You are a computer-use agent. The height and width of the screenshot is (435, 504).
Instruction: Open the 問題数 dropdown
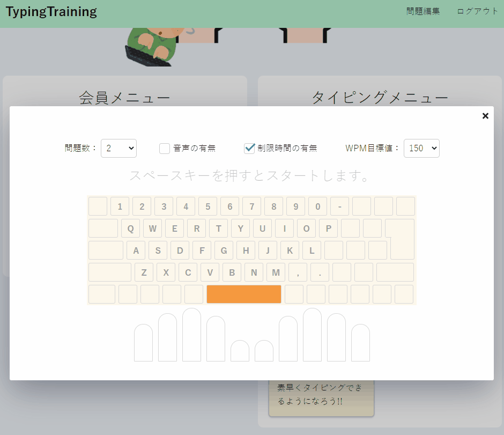click(x=118, y=148)
